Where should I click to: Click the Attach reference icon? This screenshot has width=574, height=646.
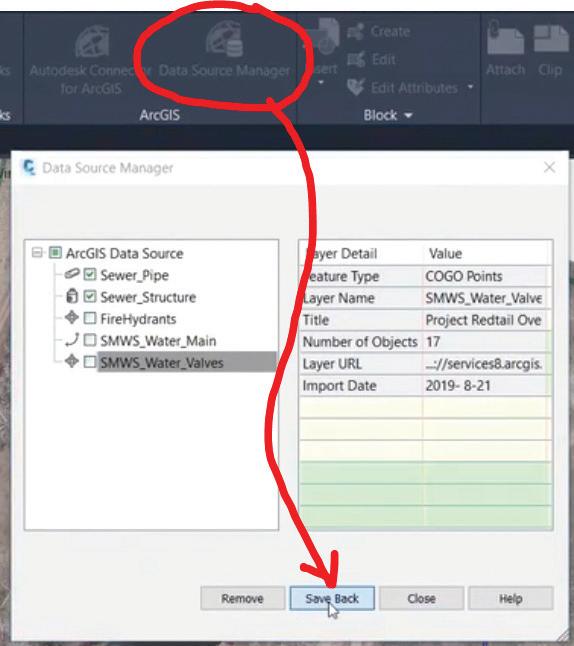pyautogui.click(x=505, y=40)
